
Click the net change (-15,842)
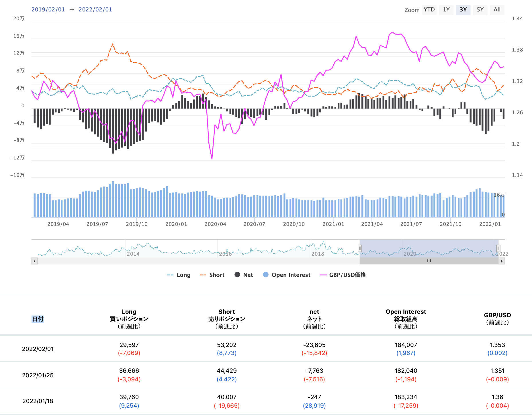[314, 353]
